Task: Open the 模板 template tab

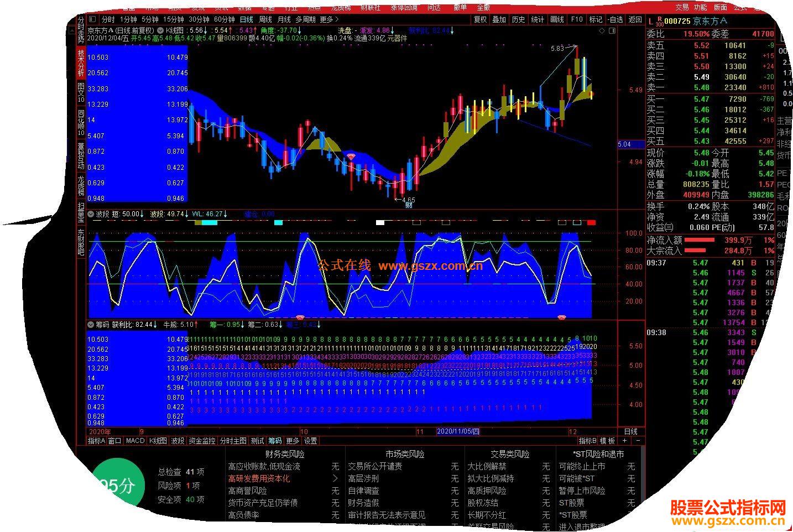Action: tap(607, 441)
